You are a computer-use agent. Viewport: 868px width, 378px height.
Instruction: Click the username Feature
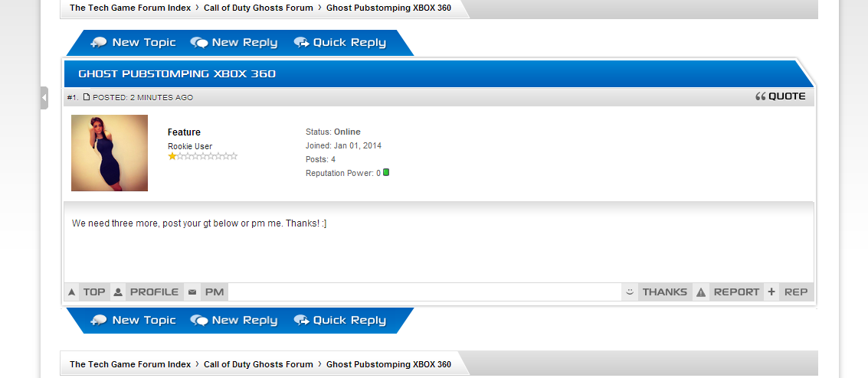185,132
